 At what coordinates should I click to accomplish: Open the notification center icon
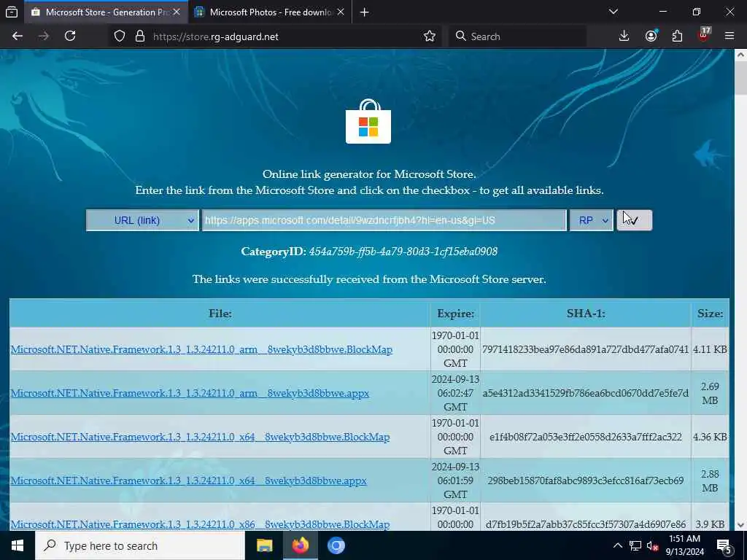[723, 545]
